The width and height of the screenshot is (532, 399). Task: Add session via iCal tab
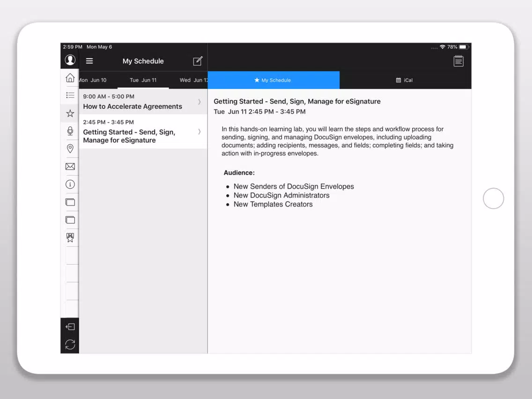405,80
